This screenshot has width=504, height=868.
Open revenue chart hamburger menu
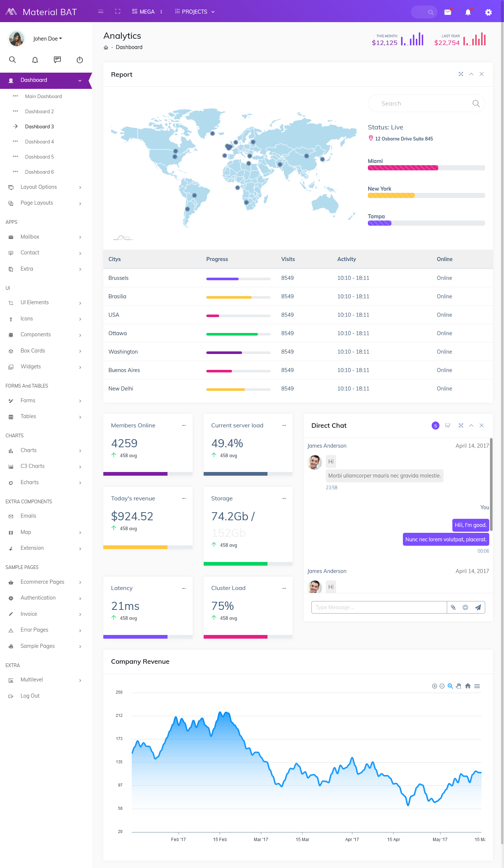tap(477, 686)
